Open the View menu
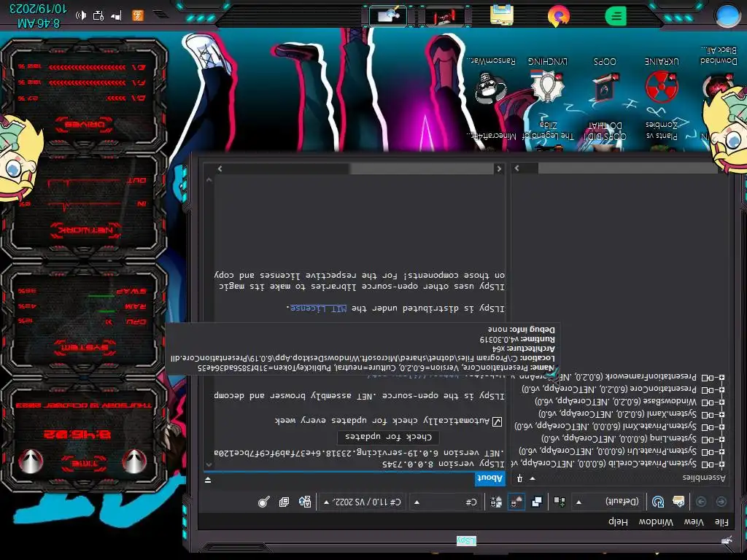Image resolution: width=747 pixels, height=560 pixels. [x=694, y=522]
